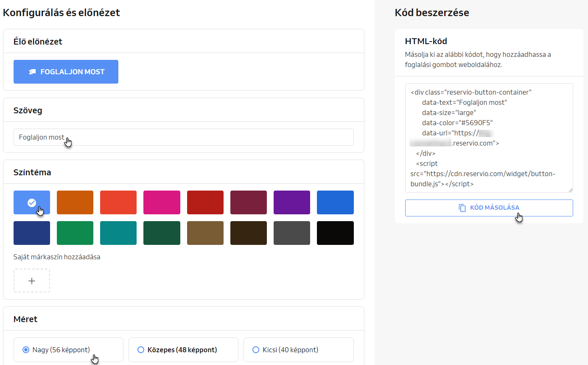Click the Szöveg section title
588x365 pixels.
28,110
